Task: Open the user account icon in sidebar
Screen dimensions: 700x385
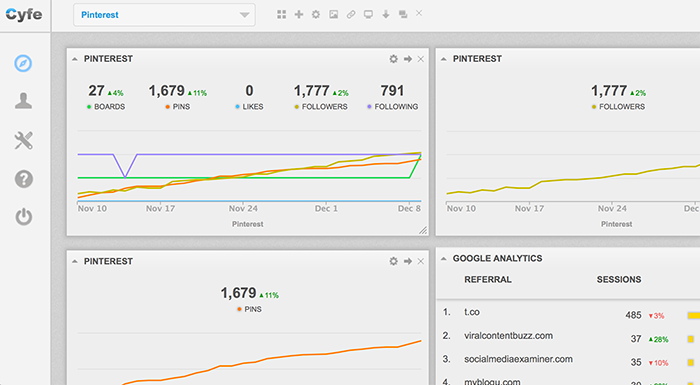Action: coord(23,101)
